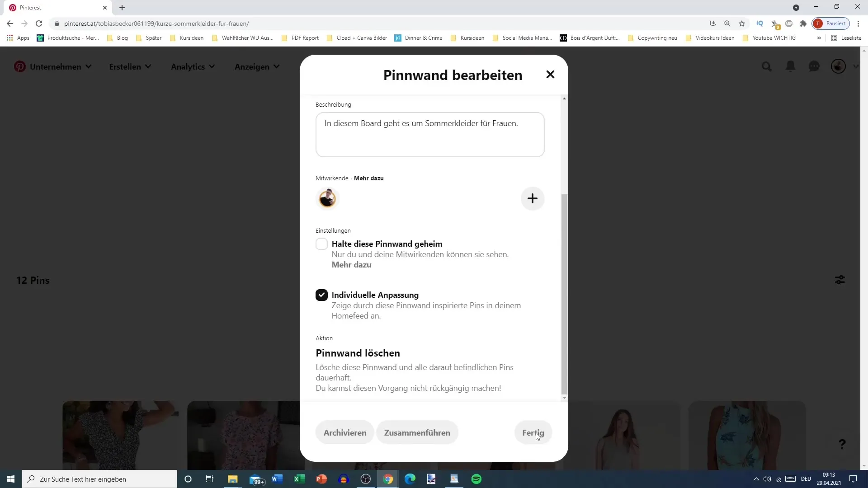Open the Analytics dropdown menu
868x488 pixels.
[x=193, y=66]
